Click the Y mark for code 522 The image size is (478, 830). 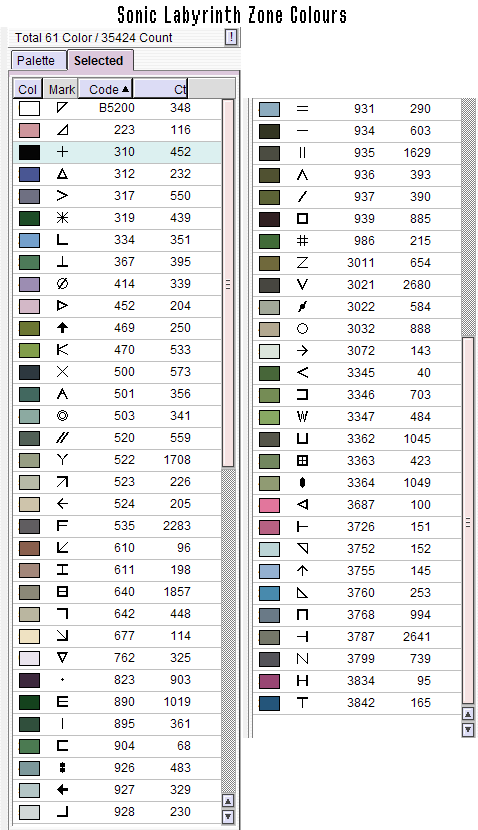pyautogui.click(x=62, y=460)
